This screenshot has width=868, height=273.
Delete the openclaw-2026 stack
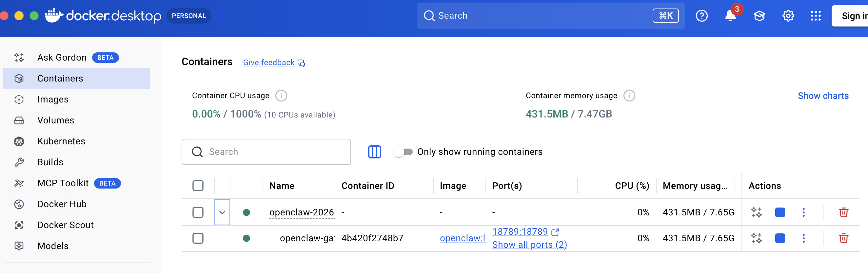point(843,212)
